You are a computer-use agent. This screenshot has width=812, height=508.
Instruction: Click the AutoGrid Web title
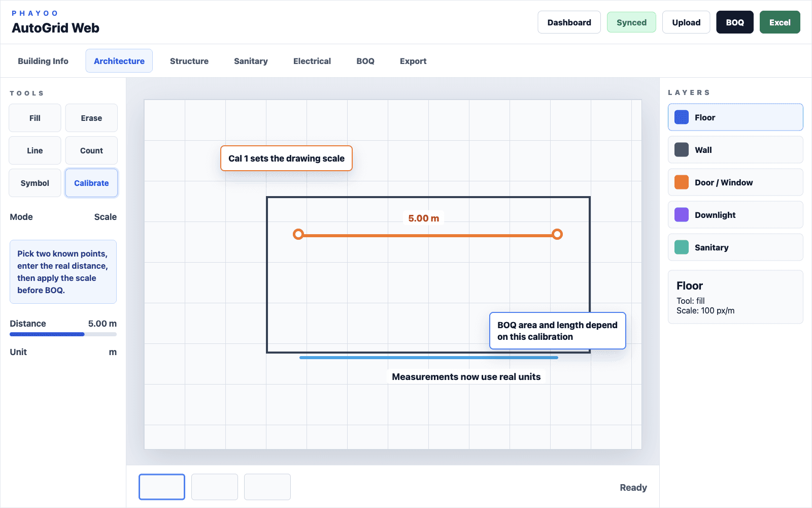56,28
